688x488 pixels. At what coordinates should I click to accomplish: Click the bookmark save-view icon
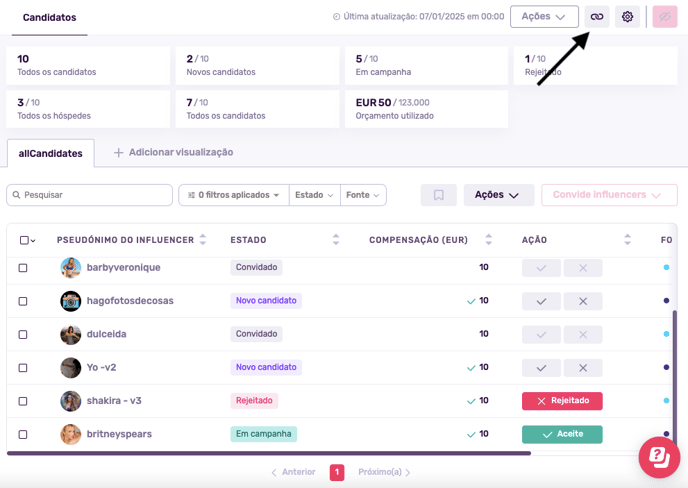[x=438, y=195]
